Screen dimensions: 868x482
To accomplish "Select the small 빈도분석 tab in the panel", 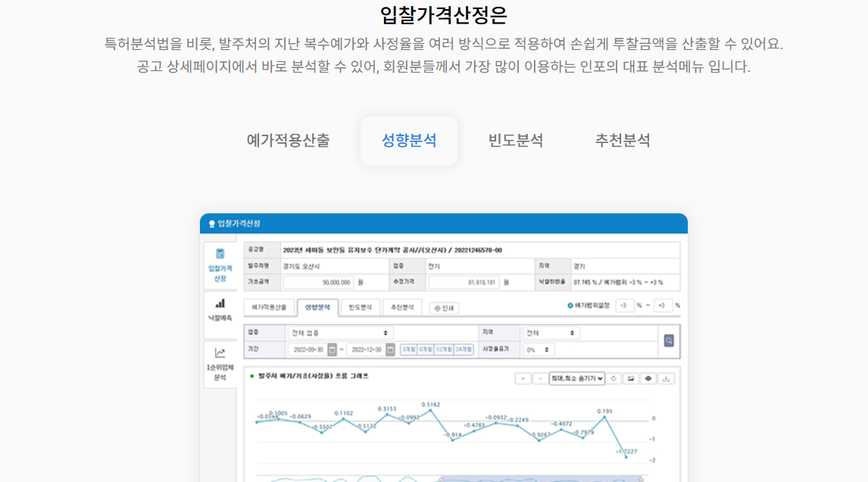I will point(360,307).
